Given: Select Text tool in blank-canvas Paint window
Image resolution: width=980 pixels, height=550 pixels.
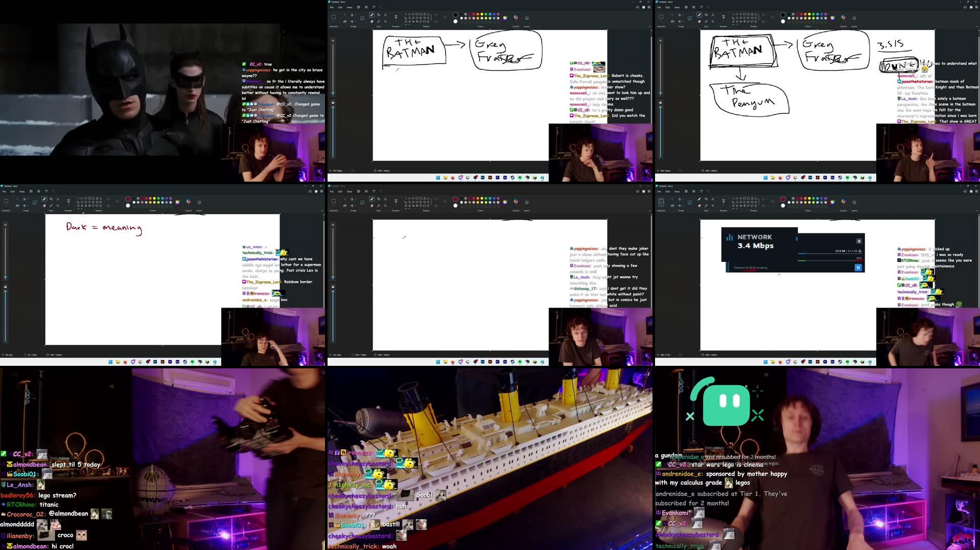Looking at the screenshot, I should [x=386, y=199].
